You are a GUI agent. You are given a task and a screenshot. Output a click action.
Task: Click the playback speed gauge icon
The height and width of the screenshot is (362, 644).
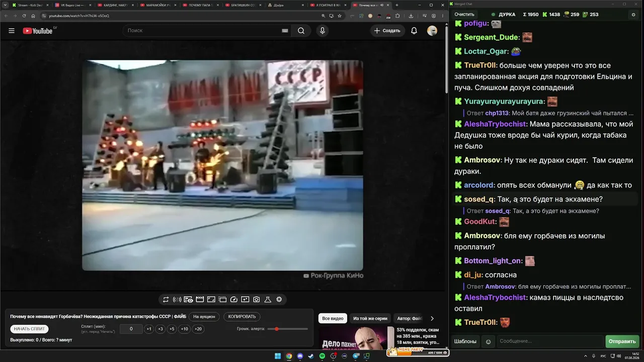click(233, 299)
